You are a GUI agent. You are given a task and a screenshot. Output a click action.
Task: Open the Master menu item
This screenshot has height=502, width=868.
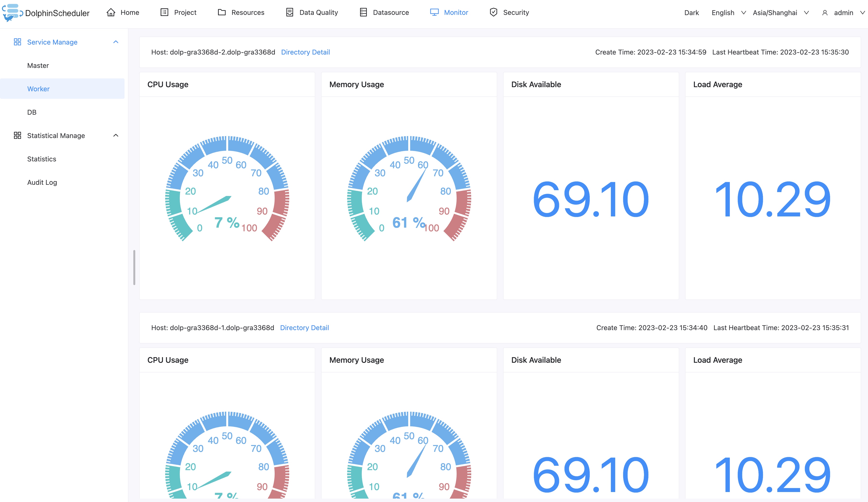pyautogui.click(x=38, y=65)
